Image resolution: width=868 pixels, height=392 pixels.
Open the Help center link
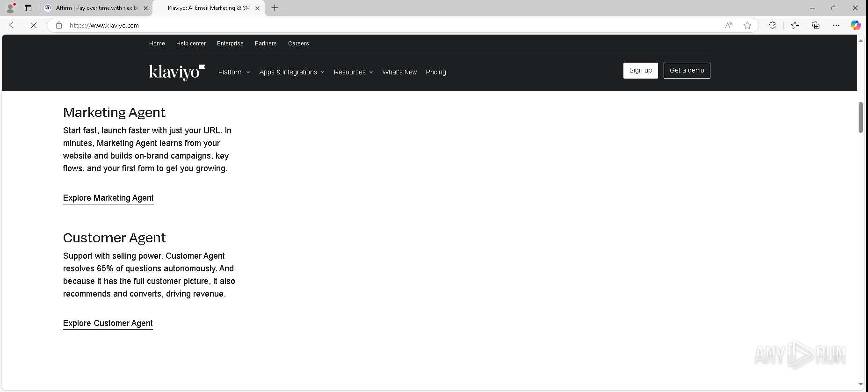pyautogui.click(x=191, y=44)
